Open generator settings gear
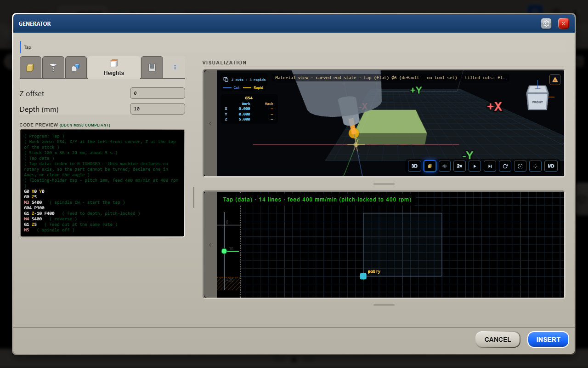 [546, 23]
